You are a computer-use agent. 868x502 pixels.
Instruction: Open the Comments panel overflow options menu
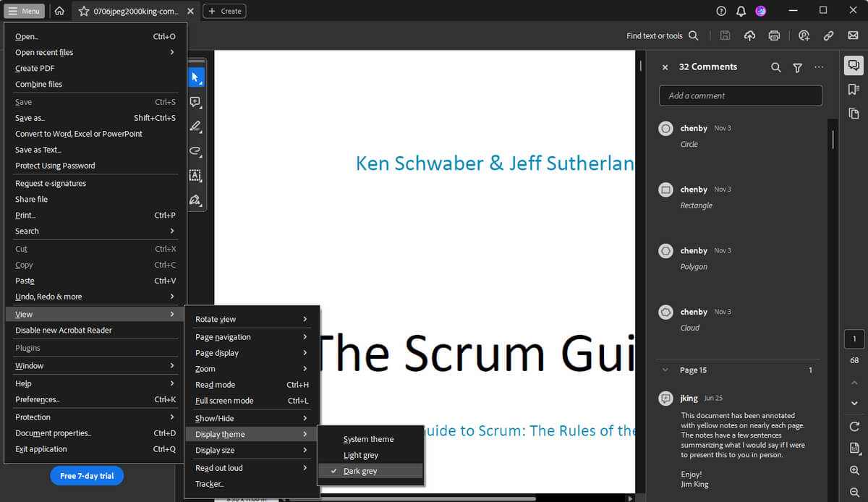pyautogui.click(x=818, y=67)
